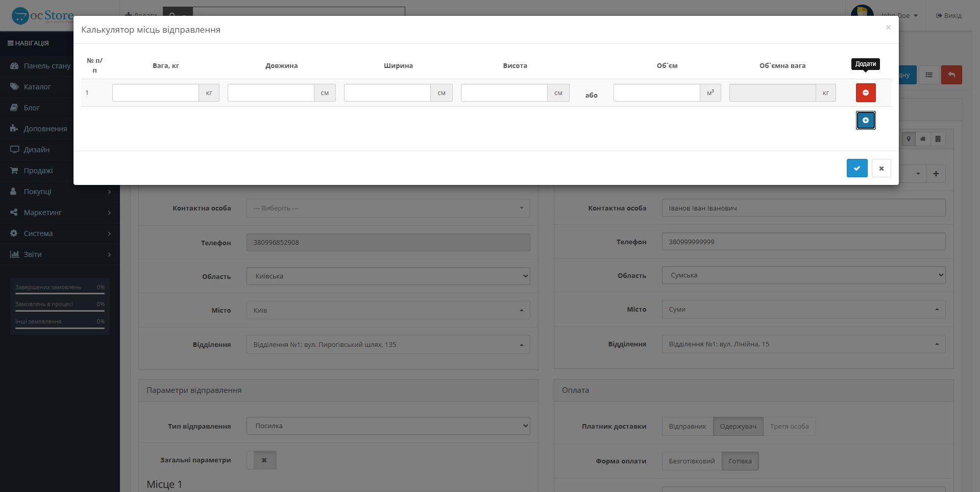Click the Панель стану dashboard icon
Screen dimensions: 980x492
click(x=14, y=66)
